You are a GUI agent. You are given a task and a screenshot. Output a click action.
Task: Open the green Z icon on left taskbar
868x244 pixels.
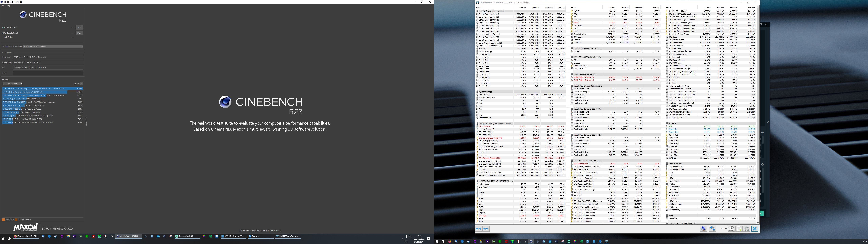pos(87,236)
